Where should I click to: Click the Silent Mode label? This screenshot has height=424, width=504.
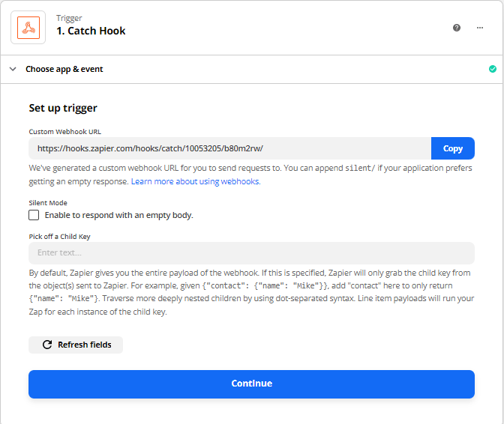48,203
